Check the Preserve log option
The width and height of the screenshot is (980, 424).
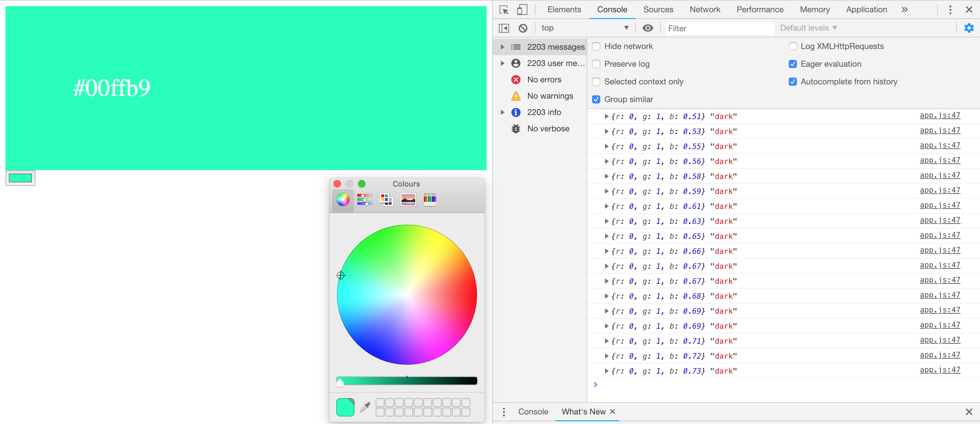[596, 64]
